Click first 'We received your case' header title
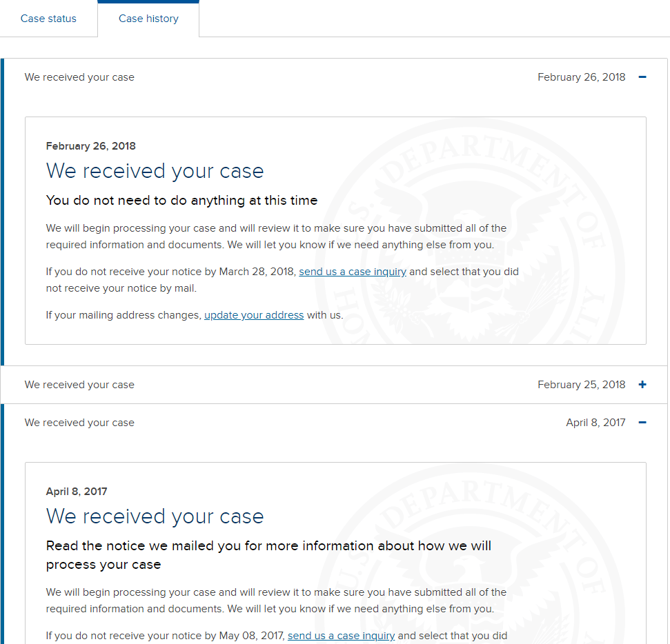The height and width of the screenshot is (644, 670). point(79,77)
